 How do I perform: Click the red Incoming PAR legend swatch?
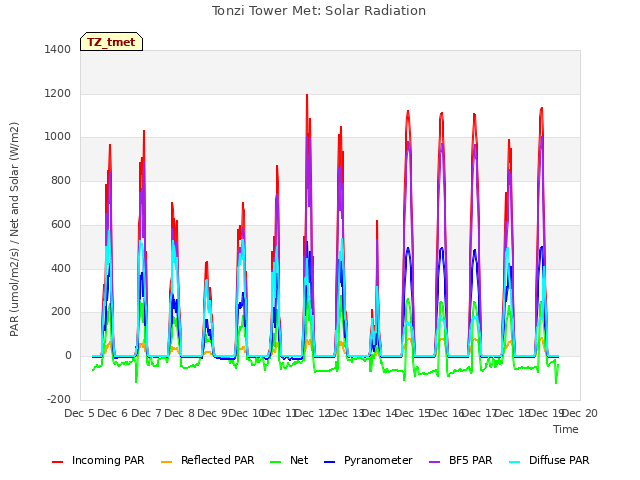click(58, 462)
